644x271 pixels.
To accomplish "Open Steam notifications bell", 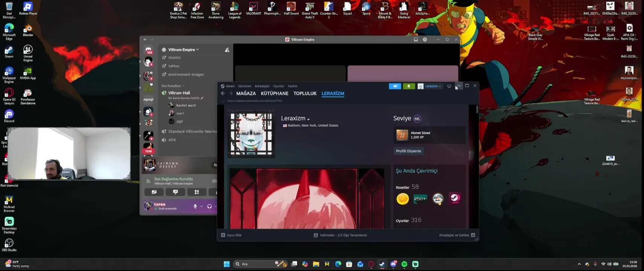I will coord(409,86).
